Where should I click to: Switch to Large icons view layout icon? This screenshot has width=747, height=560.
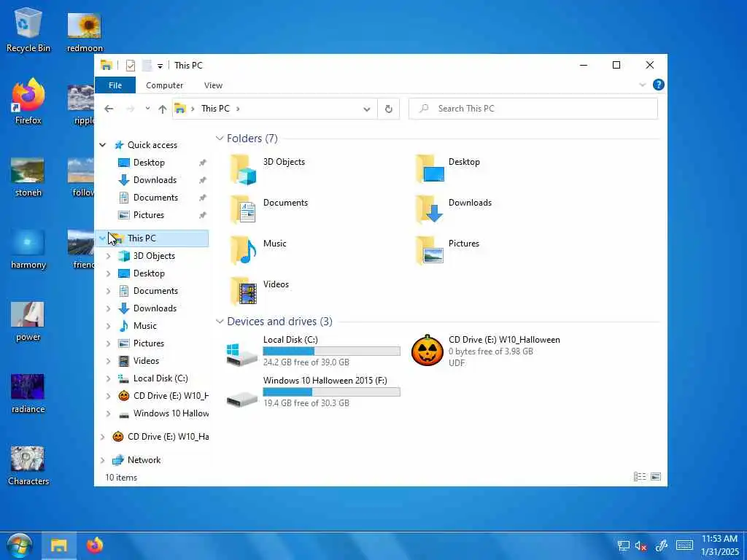tap(656, 477)
